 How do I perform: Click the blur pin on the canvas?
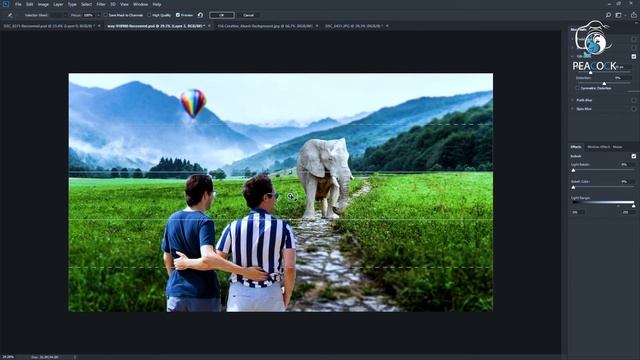tap(290, 196)
